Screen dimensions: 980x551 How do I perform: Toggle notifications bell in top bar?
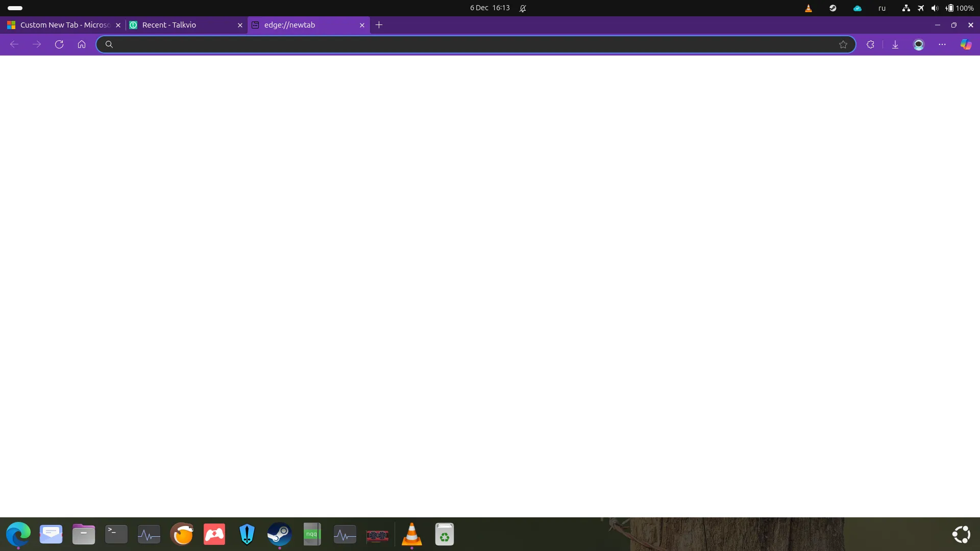(x=523, y=8)
